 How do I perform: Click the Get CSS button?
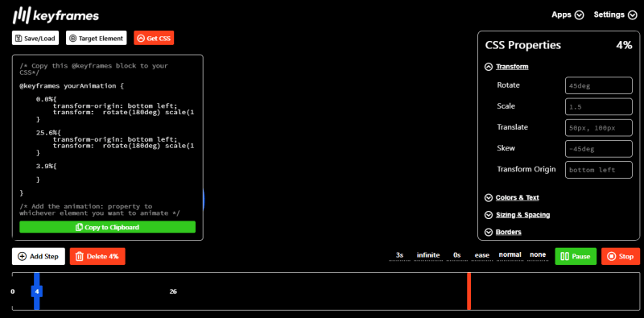[154, 38]
